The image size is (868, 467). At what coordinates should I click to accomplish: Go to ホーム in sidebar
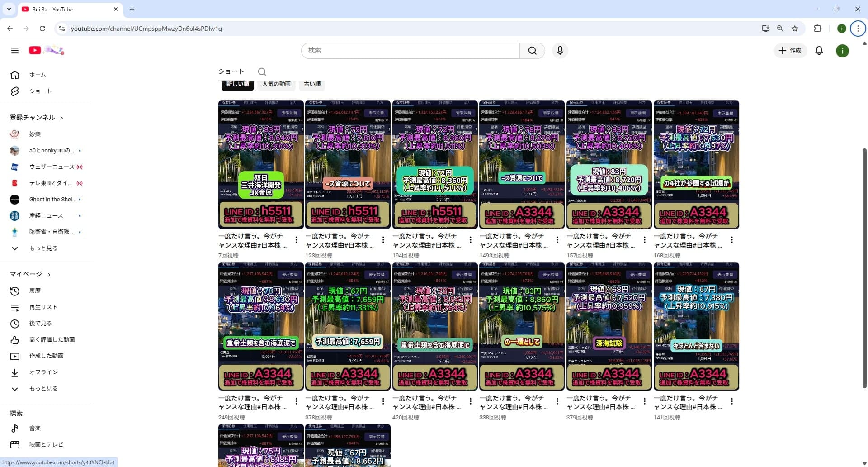click(x=47, y=75)
